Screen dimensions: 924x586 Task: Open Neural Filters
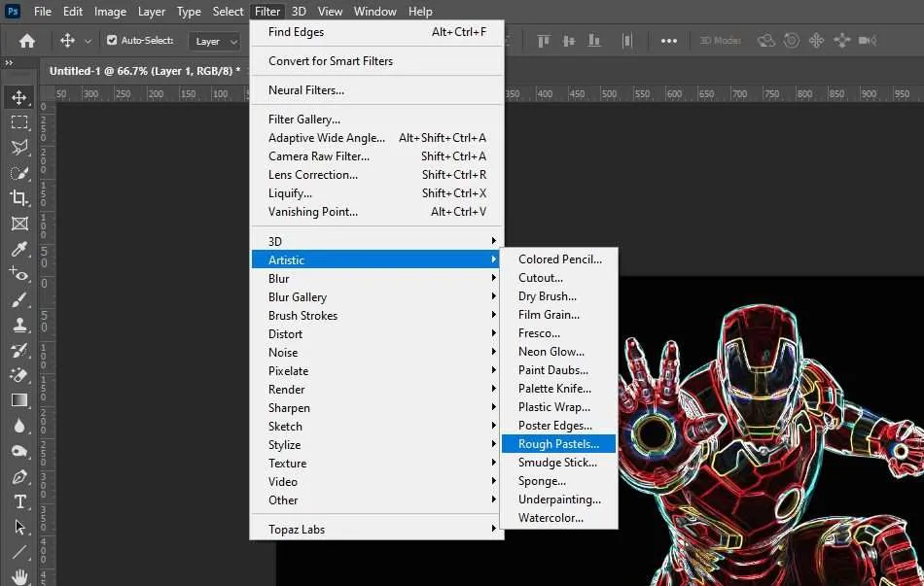[x=377, y=90]
